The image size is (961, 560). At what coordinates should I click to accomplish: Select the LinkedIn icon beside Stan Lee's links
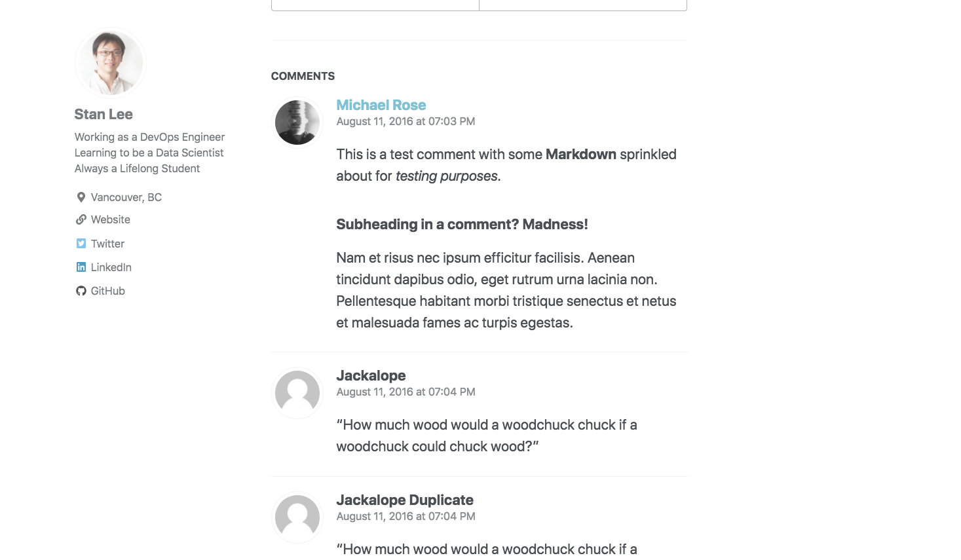point(81,267)
